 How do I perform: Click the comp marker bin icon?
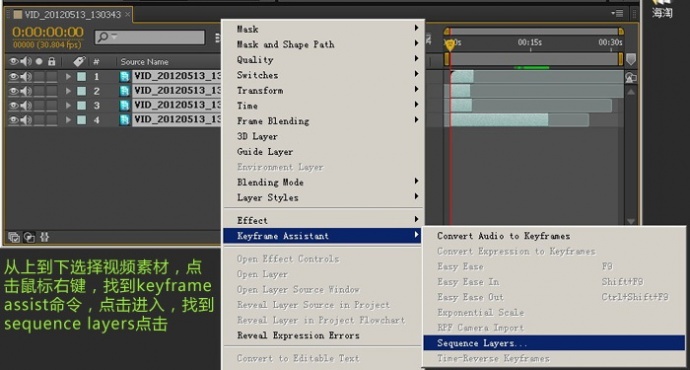[x=631, y=59]
